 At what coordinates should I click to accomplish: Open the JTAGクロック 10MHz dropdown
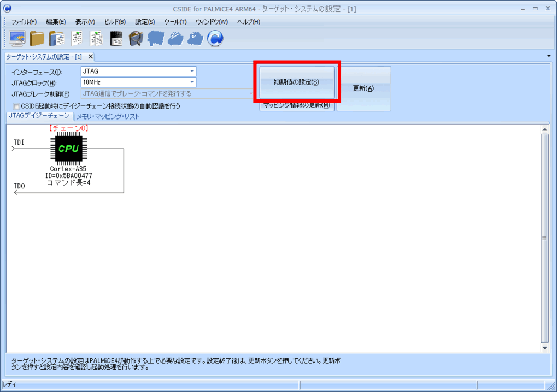(x=192, y=82)
